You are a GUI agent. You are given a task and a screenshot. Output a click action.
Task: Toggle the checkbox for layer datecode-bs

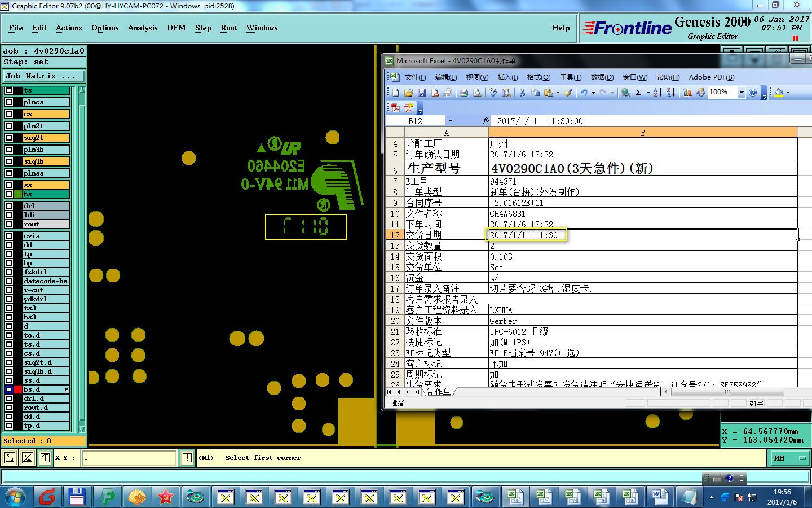[x=9, y=281]
